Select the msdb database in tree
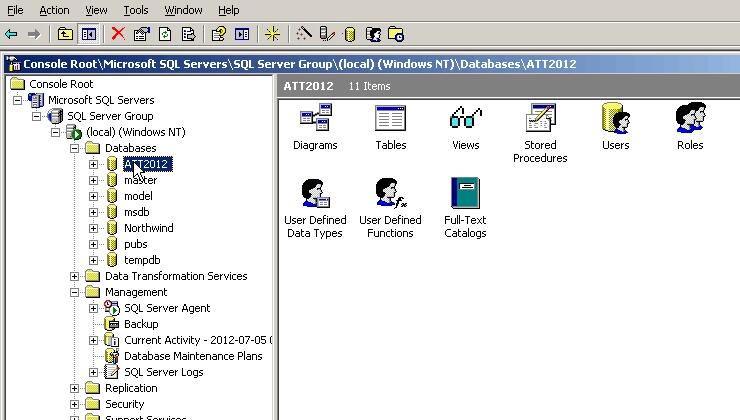 136,212
